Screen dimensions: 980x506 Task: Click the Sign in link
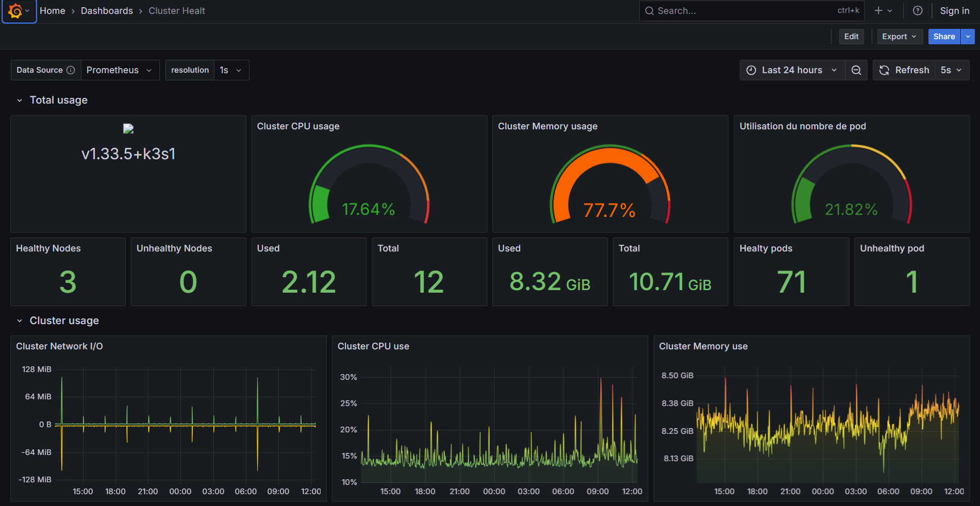(x=955, y=11)
